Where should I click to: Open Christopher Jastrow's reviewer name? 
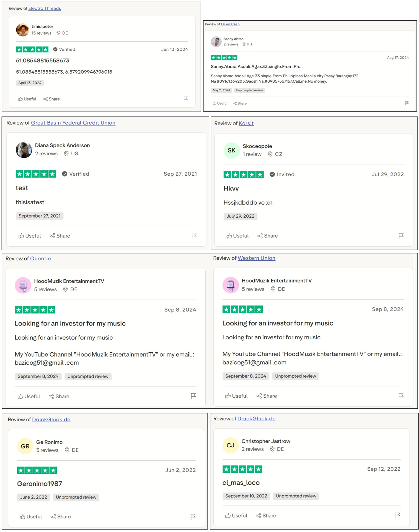(266, 441)
